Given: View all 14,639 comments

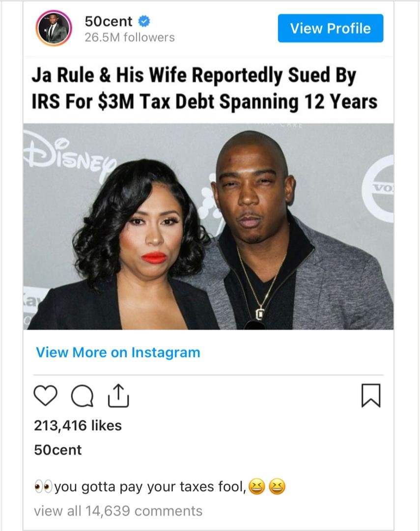Looking at the screenshot, I should pyautogui.click(x=118, y=511).
